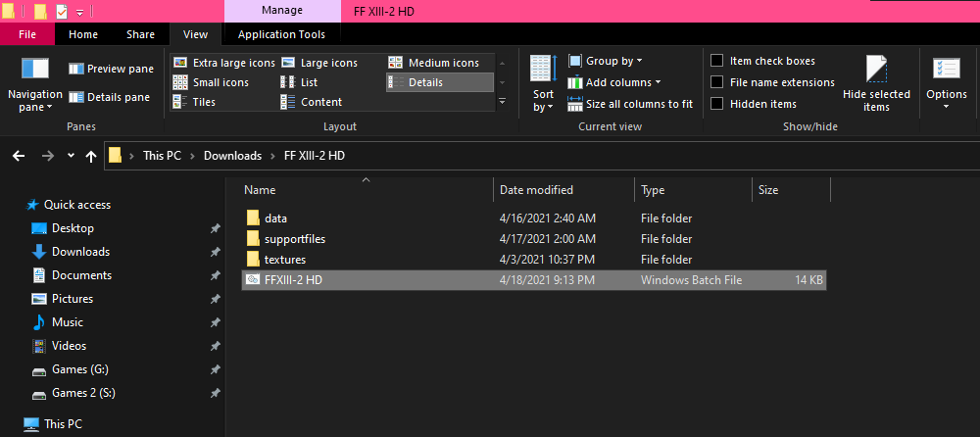Screen dimensions: 980x437
Task: Open the Options button
Action: (x=946, y=80)
